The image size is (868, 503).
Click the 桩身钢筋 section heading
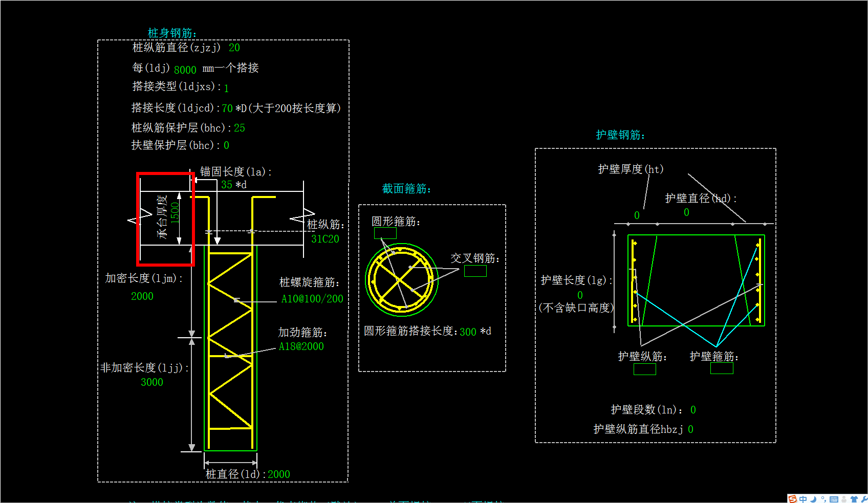[172, 33]
